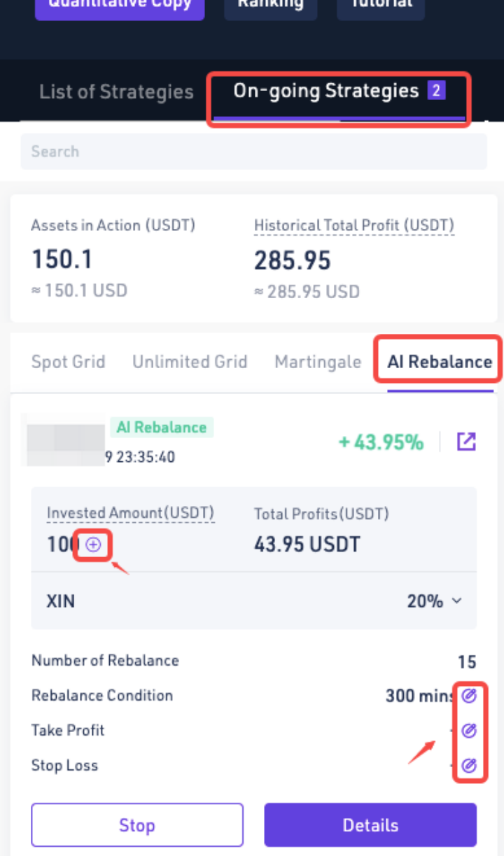Screen dimensions: 504x856
Task: Click the plus icon to add investment
Action: click(93, 545)
